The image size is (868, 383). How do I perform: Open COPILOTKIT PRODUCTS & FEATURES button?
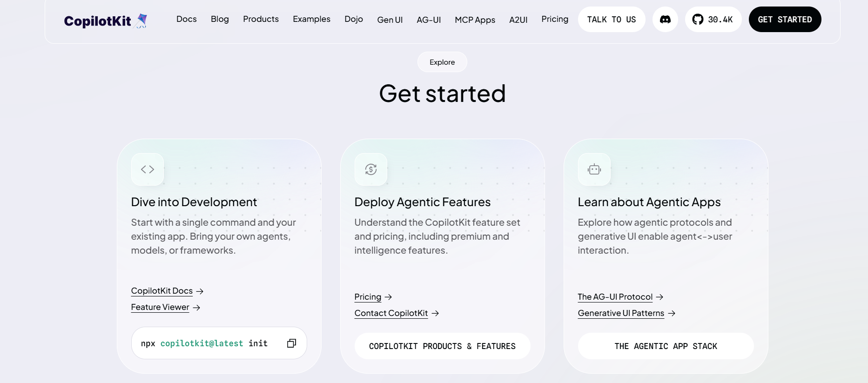[x=442, y=346]
